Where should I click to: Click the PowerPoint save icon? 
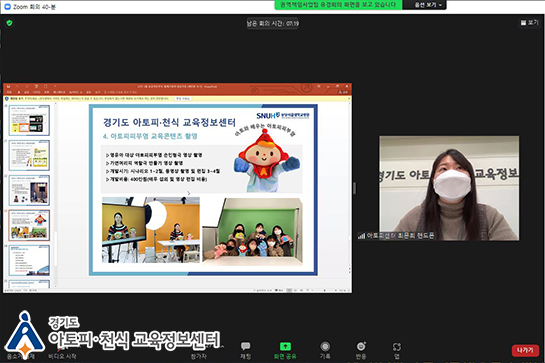click(8, 86)
